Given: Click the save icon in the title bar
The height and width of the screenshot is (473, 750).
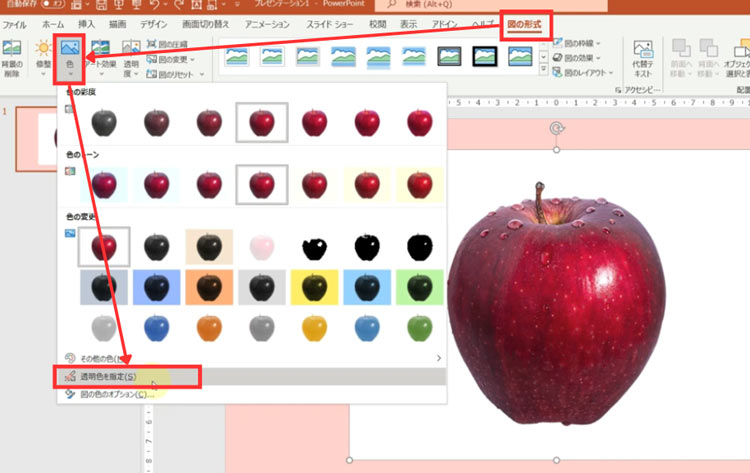Looking at the screenshot, I should pyautogui.click(x=101, y=5).
